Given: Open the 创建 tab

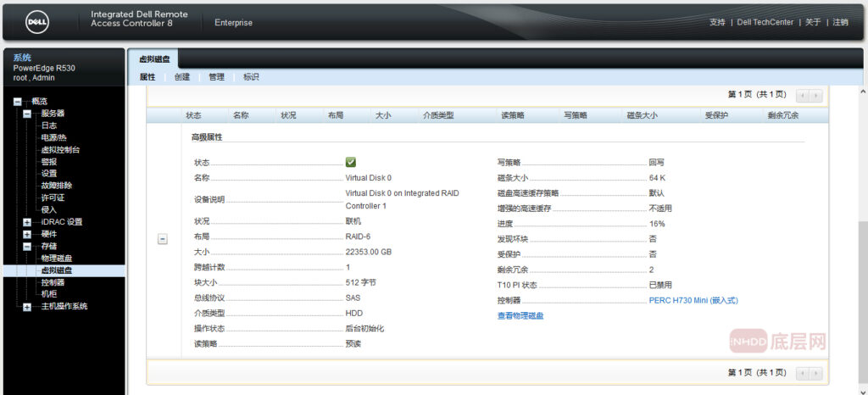Looking at the screenshot, I should pos(181,77).
